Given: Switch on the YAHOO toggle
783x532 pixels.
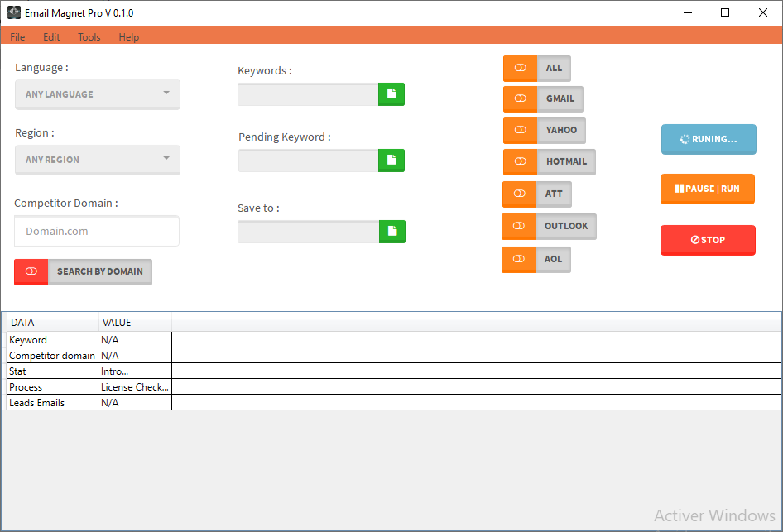Looking at the screenshot, I should (x=519, y=130).
